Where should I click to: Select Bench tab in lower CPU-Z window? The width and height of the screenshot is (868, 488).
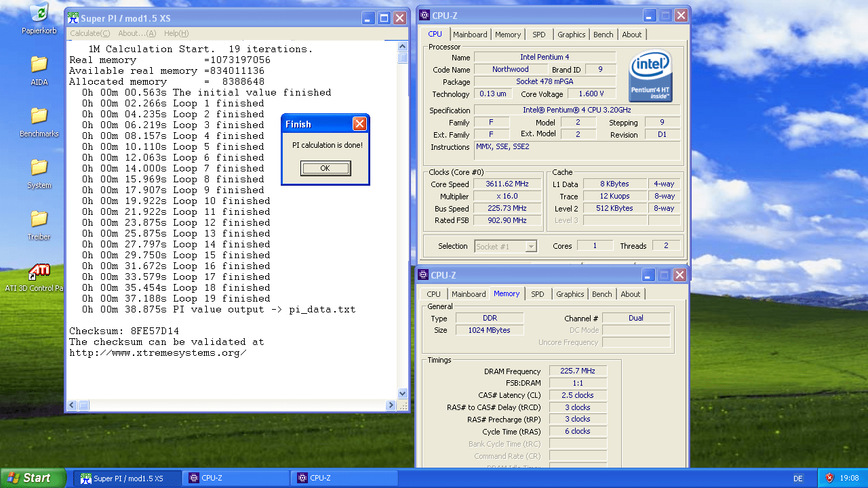point(601,294)
